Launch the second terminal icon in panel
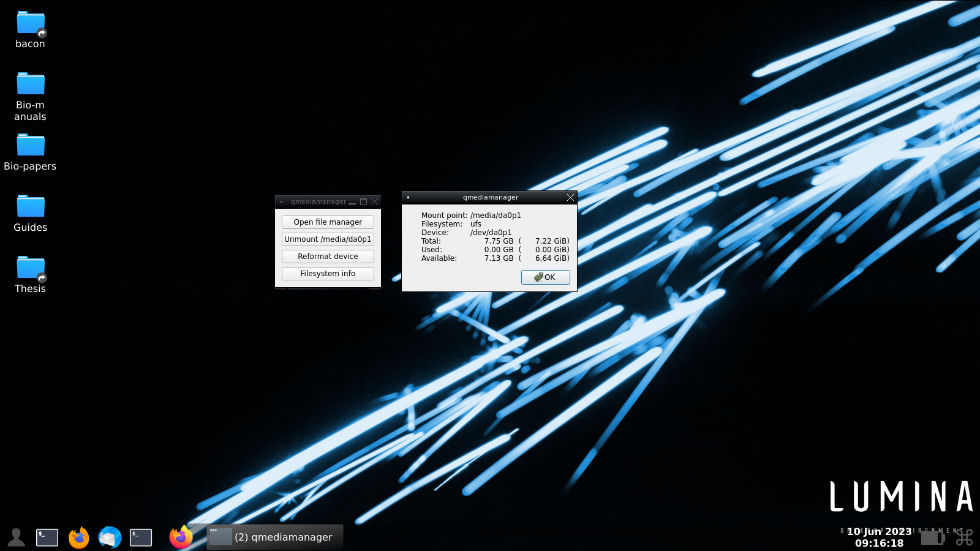The height and width of the screenshot is (551, 980). pyautogui.click(x=141, y=537)
